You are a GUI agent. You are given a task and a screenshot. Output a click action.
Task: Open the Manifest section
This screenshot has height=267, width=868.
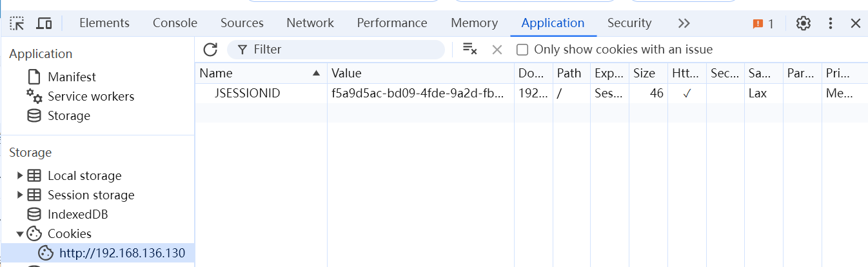click(72, 77)
